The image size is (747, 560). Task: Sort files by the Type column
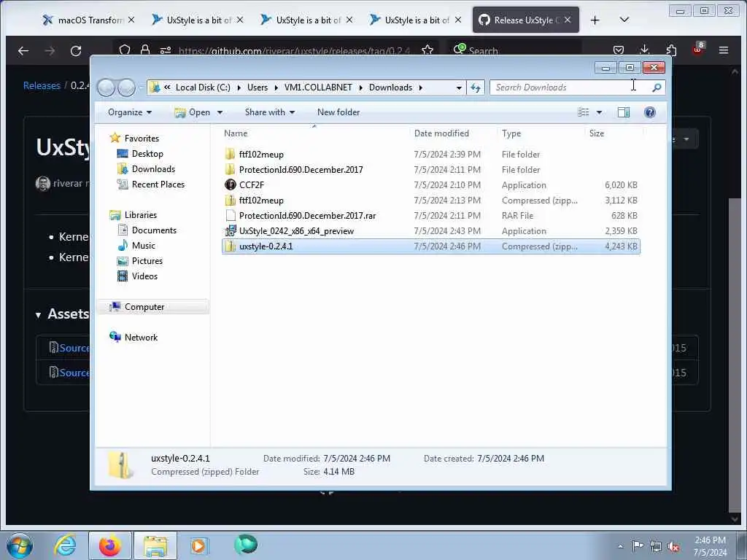coord(541,133)
